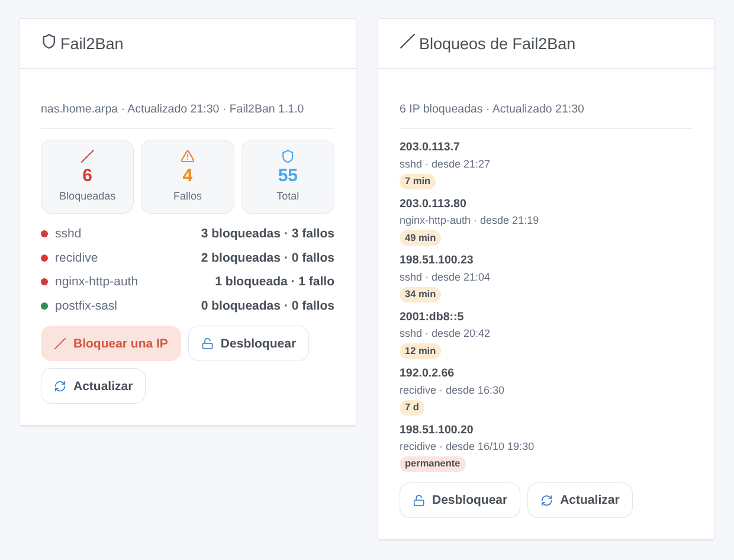Click '2 bloqueadas · 0 fallos' value
The height and width of the screenshot is (560, 734).
pos(268,258)
